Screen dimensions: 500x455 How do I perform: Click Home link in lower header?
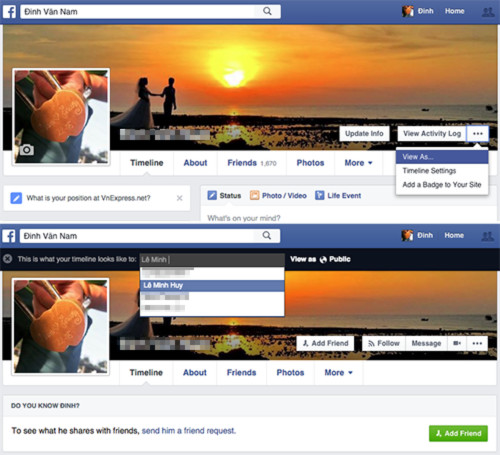pyautogui.click(x=454, y=236)
